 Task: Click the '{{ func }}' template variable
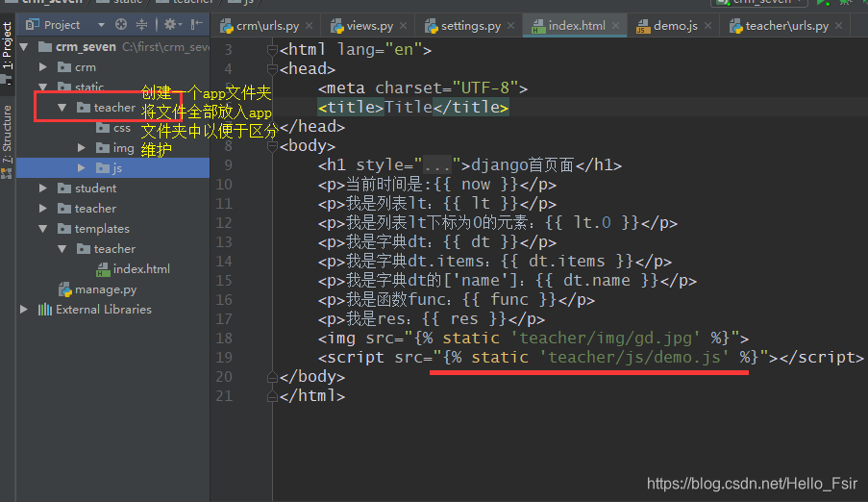click(x=509, y=300)
